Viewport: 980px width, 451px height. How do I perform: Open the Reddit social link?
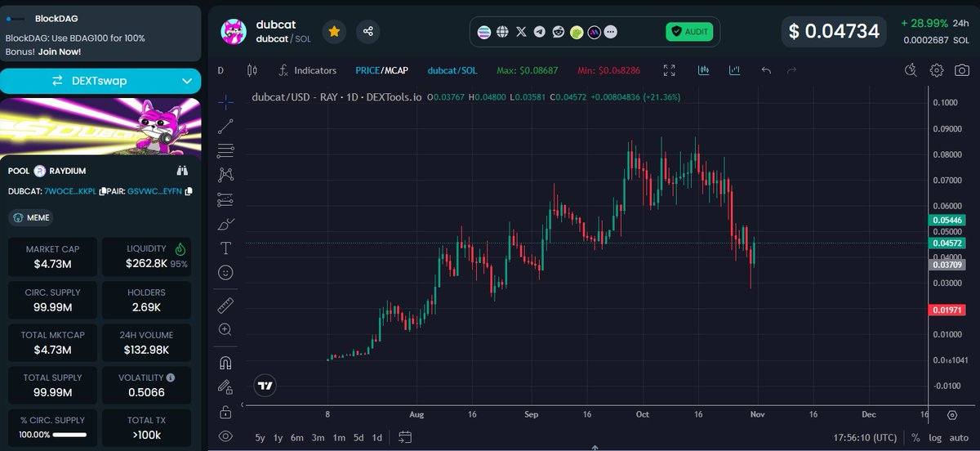[x=559, y=32]
